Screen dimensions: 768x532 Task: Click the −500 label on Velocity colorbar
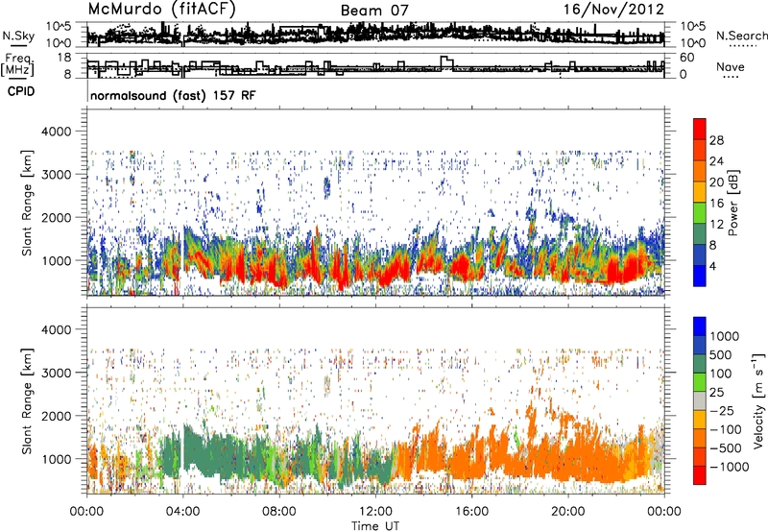click(726, 448)
